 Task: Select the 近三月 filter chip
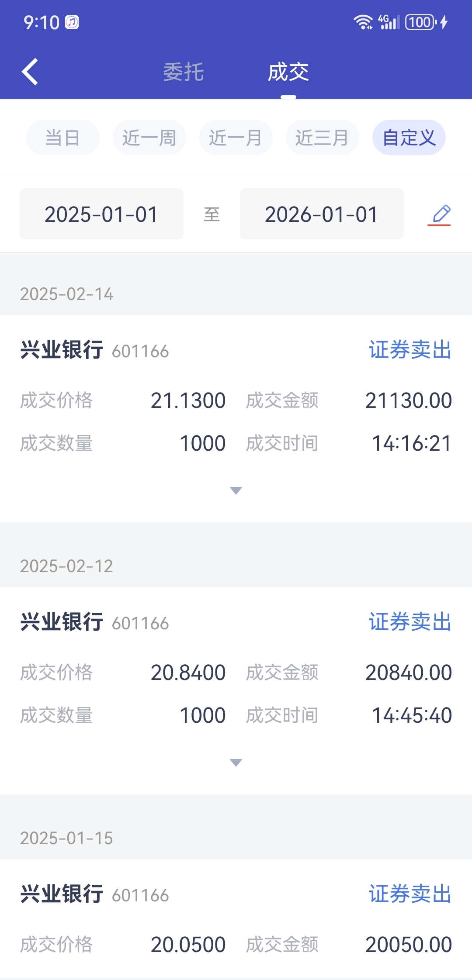click(x=322, y=138)
